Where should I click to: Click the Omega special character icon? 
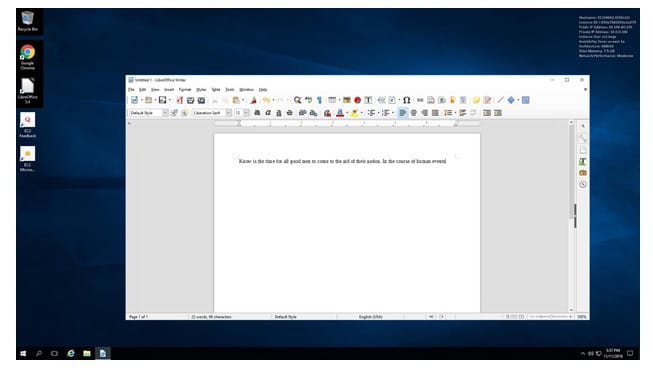click(406, 100)
